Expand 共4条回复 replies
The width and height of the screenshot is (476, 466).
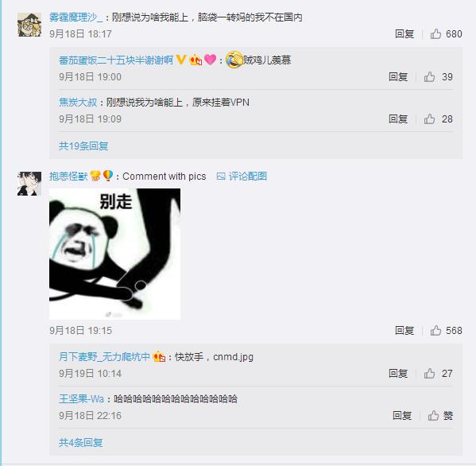(x=81, y=443)
